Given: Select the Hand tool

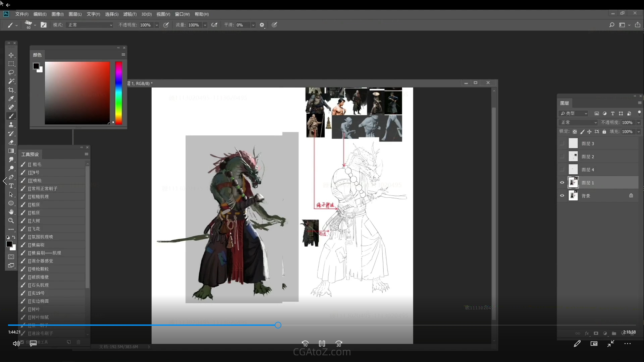Looking at the screenshot, I should (11, 212).
